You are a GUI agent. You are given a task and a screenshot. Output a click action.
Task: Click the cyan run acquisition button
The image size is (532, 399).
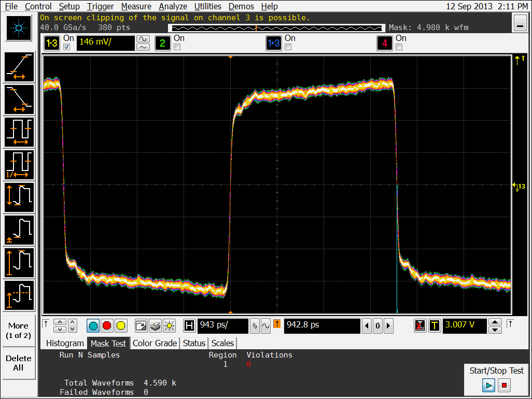93,326
